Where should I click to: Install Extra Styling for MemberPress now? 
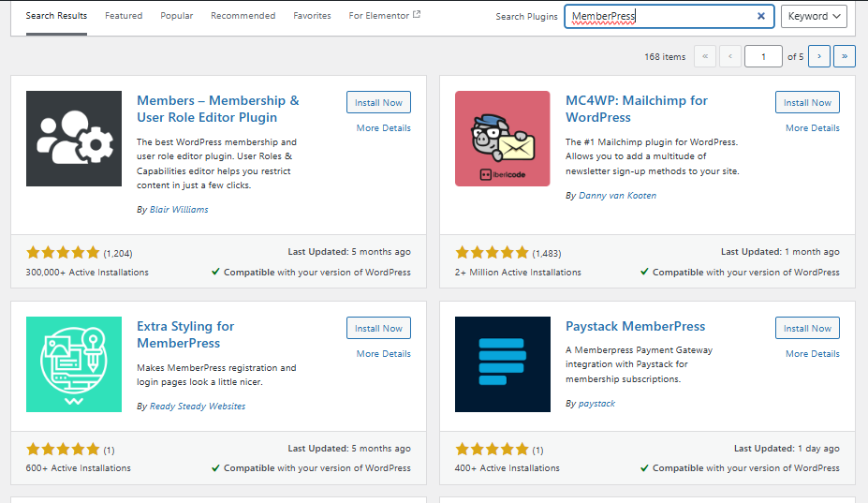[378, 328]
